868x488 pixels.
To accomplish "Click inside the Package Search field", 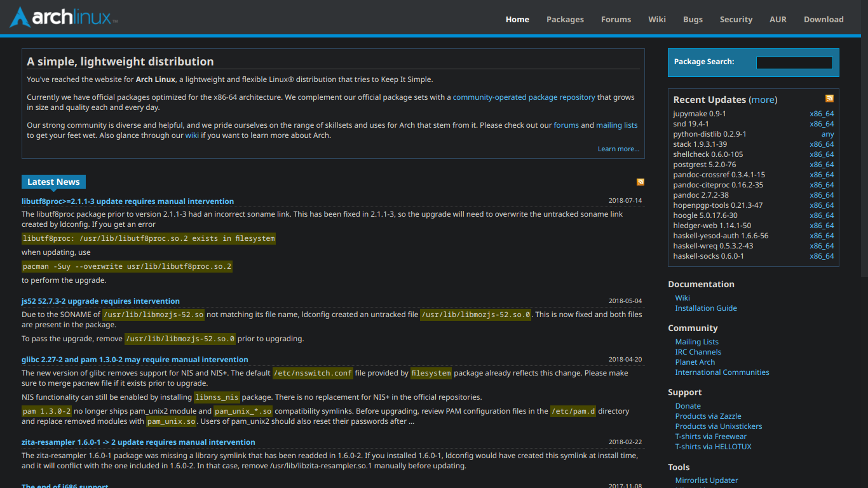I will (794, 62).
